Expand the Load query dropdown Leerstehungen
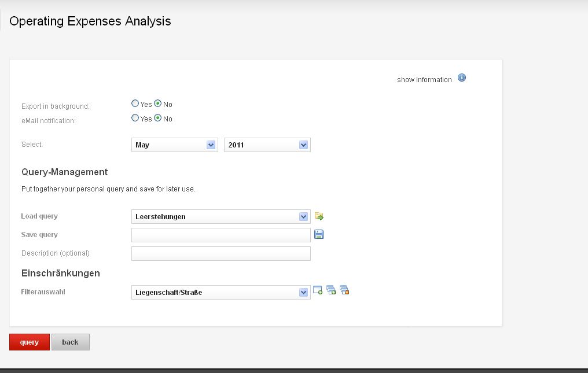Image resolution: width=588 pixels, height=373 pixels. (x=221, y=217)
